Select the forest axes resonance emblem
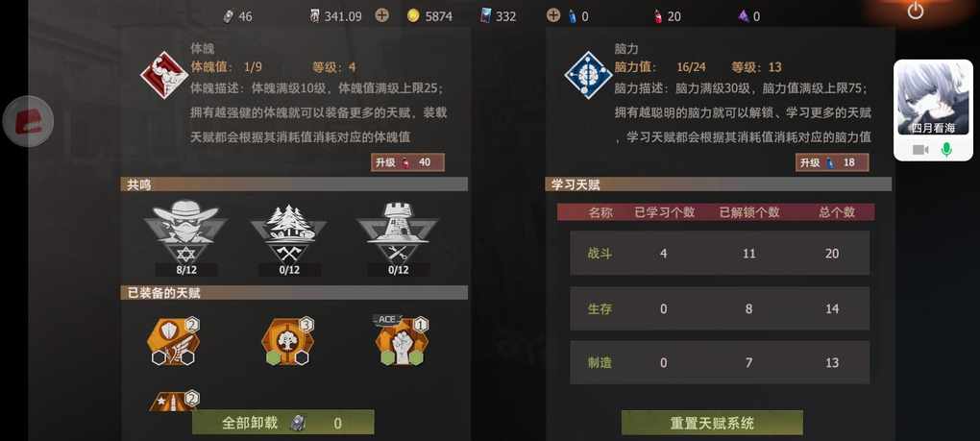980x441 pixels. coord(289,232)
